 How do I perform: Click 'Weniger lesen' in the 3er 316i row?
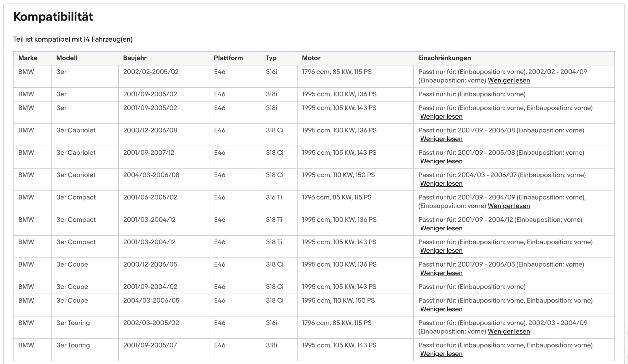coord(509,80)
